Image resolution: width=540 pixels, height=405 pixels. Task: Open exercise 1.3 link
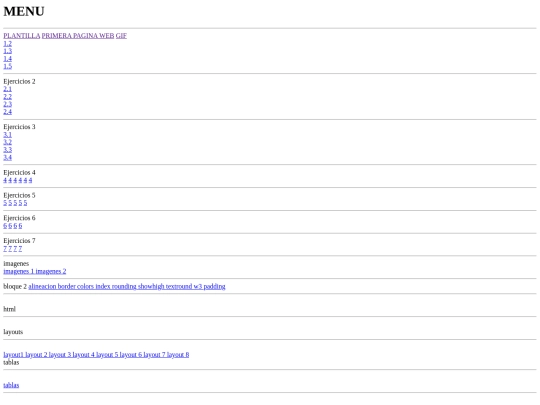(8, 51)
